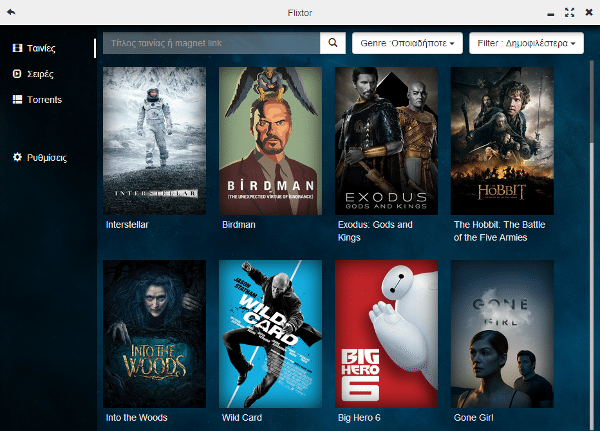Open the Genre Οποιαδήποτε dropdown
This screenshot has height=431, width=600.
coord(407,43)
